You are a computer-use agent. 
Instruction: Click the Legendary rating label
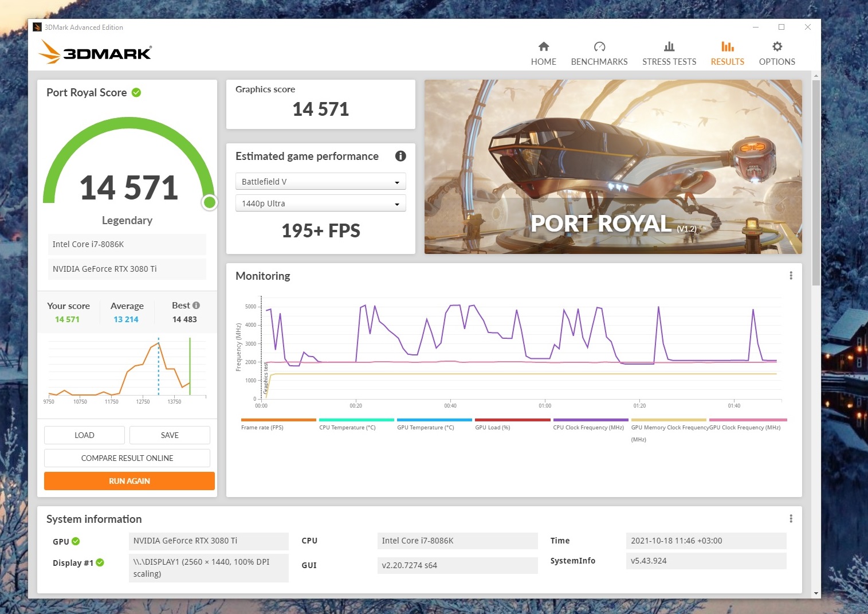127,220
